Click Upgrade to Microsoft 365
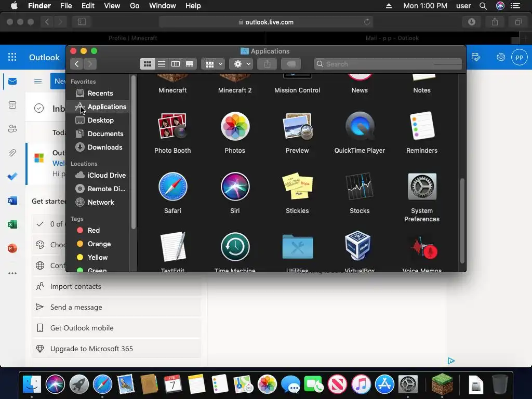 (116, 349)
